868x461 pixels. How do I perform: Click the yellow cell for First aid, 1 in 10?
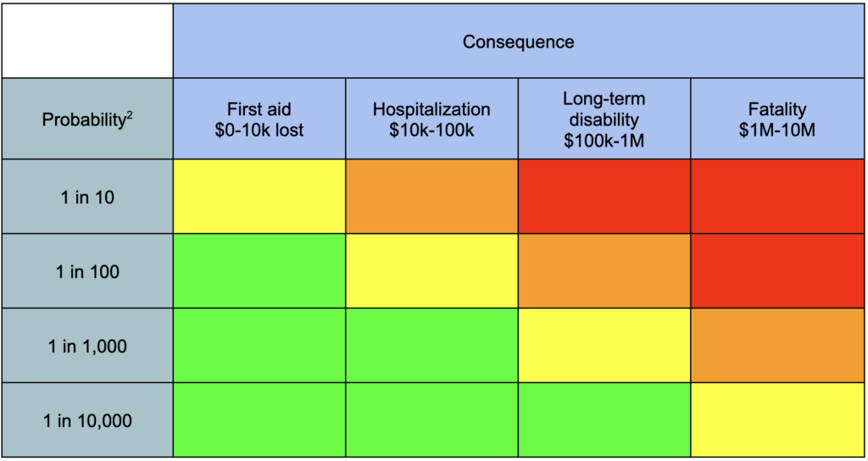point(259,197)
